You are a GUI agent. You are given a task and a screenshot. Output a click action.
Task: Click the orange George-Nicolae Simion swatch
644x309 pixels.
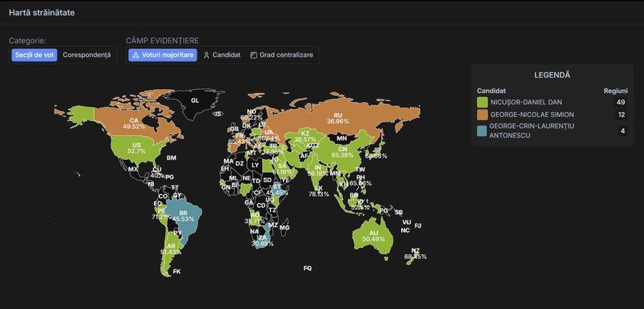click(x=482, y=114)
